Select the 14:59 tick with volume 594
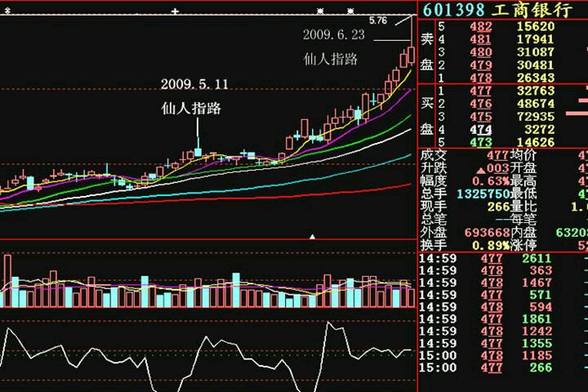 click(503, 307)
